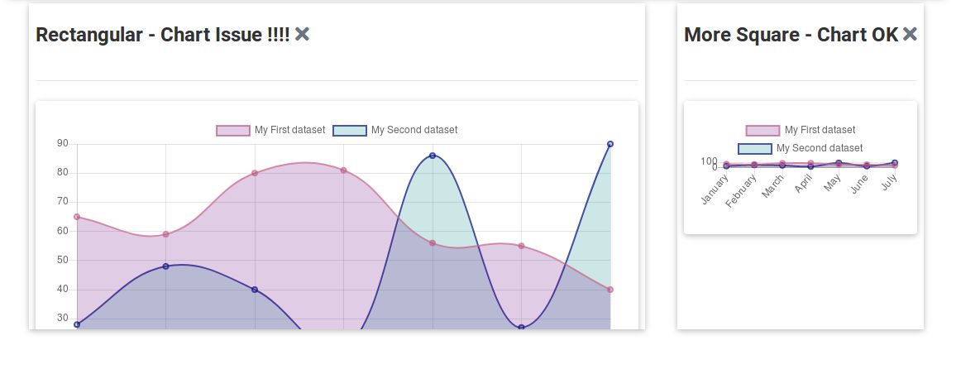This screenshot has height=374, width=980.
Task: Select the pink data point at value 56
Action: click(x=433, y=243)
